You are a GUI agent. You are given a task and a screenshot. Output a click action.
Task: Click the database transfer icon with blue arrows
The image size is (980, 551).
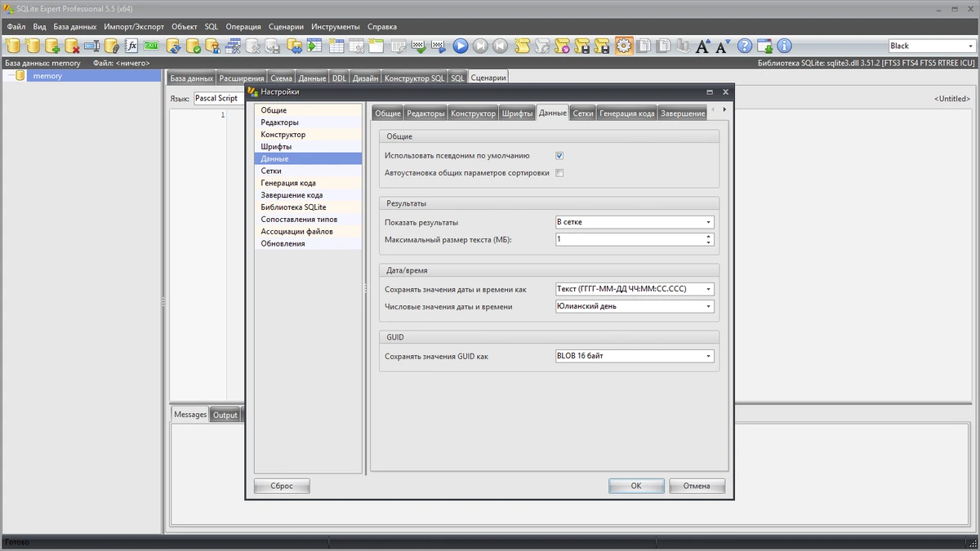(294, 46)
